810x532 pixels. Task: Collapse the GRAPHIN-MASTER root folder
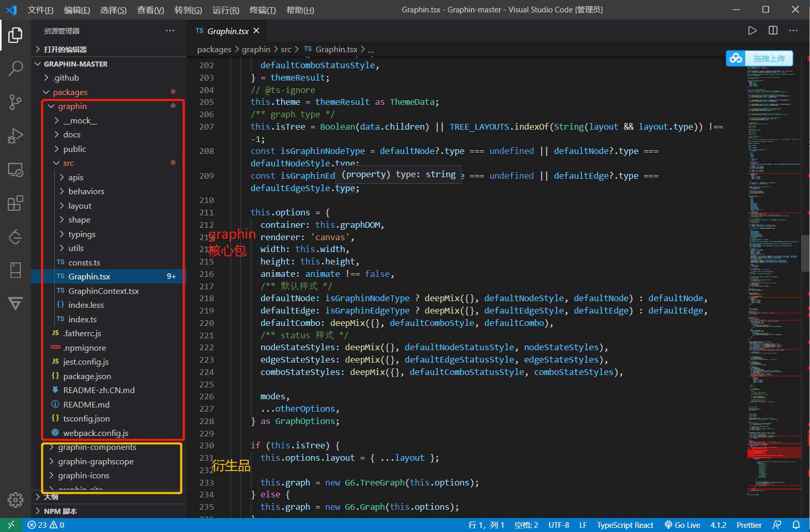click(x=109, y=64)
